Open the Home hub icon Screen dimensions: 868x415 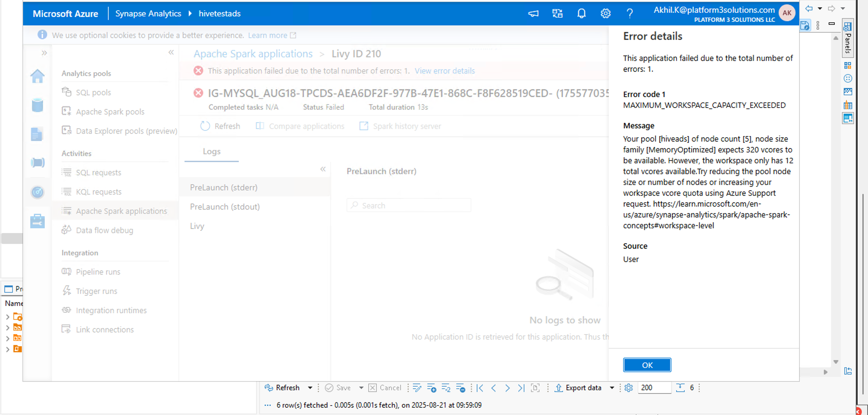pyautogui.click(x=37, y=76)
